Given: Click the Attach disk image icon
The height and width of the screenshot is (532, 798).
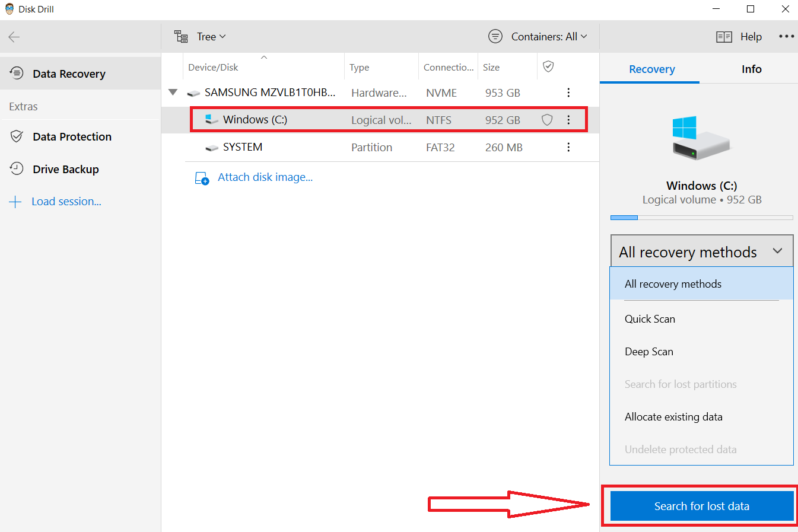Looking at the screenshot, I should (202, 178).
